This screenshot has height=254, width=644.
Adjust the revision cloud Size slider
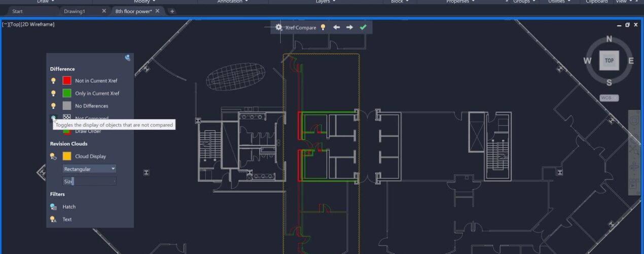point(90,181)
